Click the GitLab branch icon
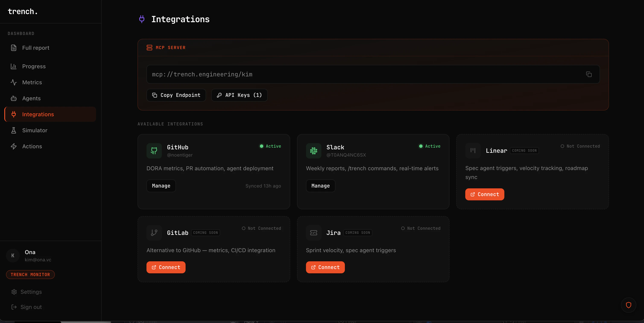This screenshot has width=644, height=323. (x=154, y=233)
